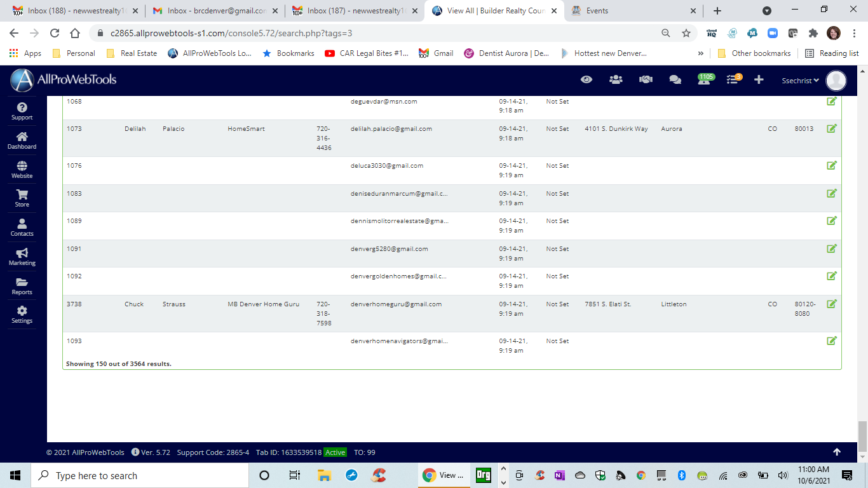Click the eye icon in top navigation
868x488 pixels.
point(587,79)
